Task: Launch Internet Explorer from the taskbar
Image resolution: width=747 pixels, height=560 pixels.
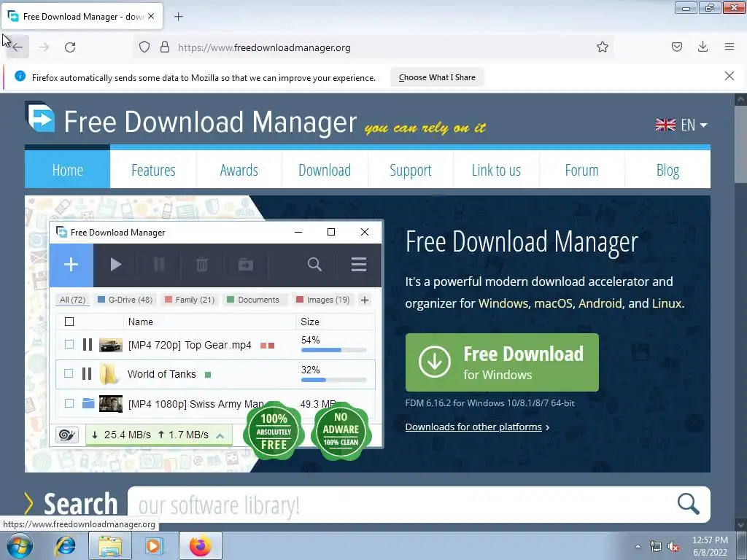Action: (x=65, y=545)
